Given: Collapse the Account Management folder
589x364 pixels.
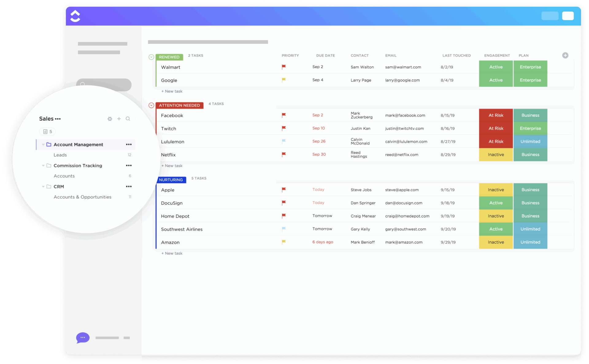Looking at the screenshot, I should click(x=43, y=144).
